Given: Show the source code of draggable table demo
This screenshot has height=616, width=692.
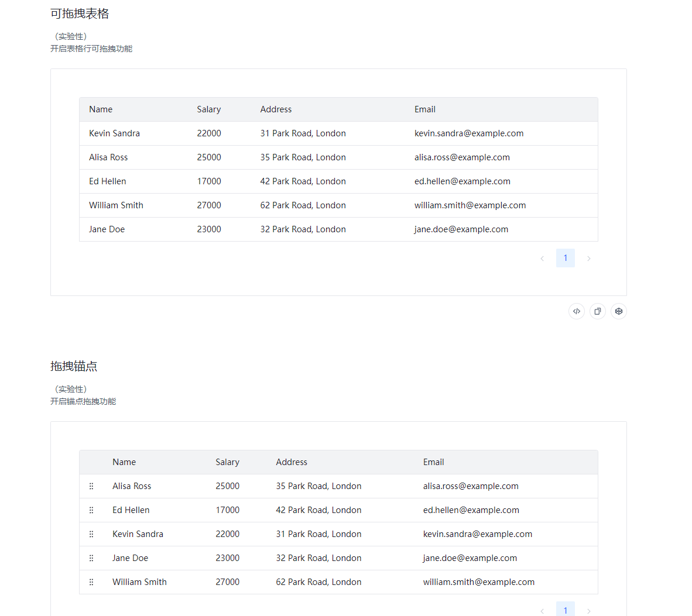Looking at the screenshot, I should (576, 311).
